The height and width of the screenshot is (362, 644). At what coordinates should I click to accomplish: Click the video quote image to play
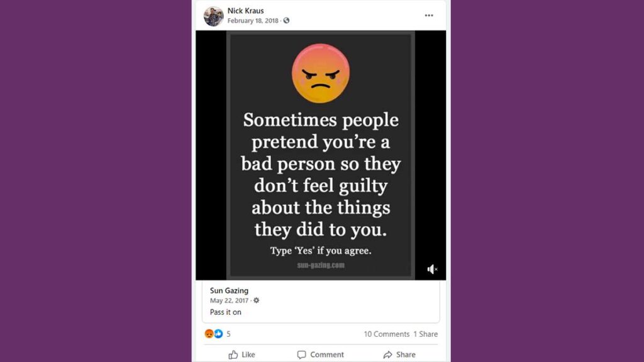(321, 155)
